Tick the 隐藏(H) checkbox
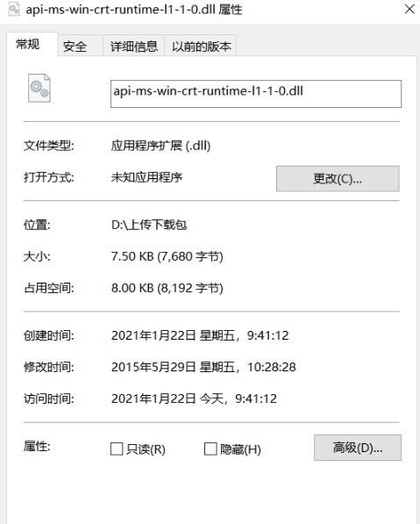Image resolution: width=420 pixels, height=524 pixels. 210,449
